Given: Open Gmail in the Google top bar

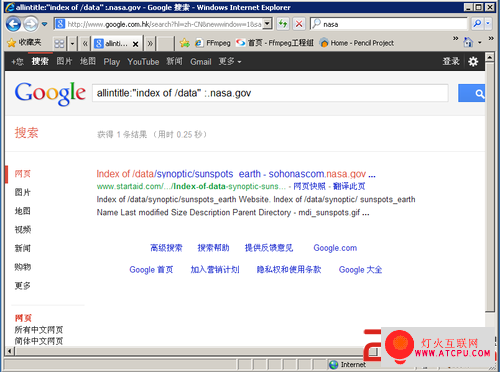Looking at the screenshot, I should click(201, 62).
